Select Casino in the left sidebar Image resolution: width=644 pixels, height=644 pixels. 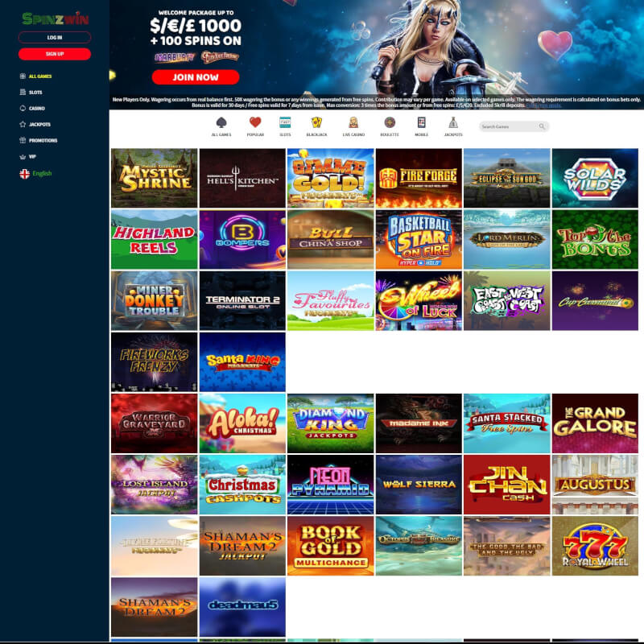[36, 108]
